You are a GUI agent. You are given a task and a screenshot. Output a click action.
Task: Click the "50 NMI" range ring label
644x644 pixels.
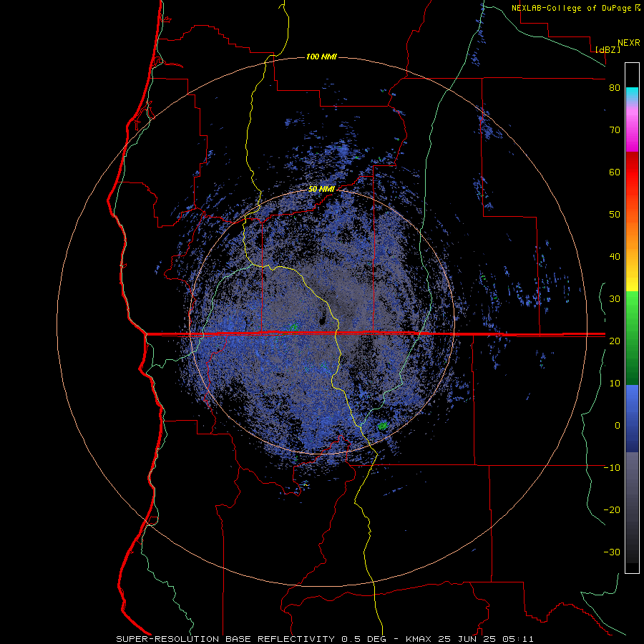click(321, 189)
